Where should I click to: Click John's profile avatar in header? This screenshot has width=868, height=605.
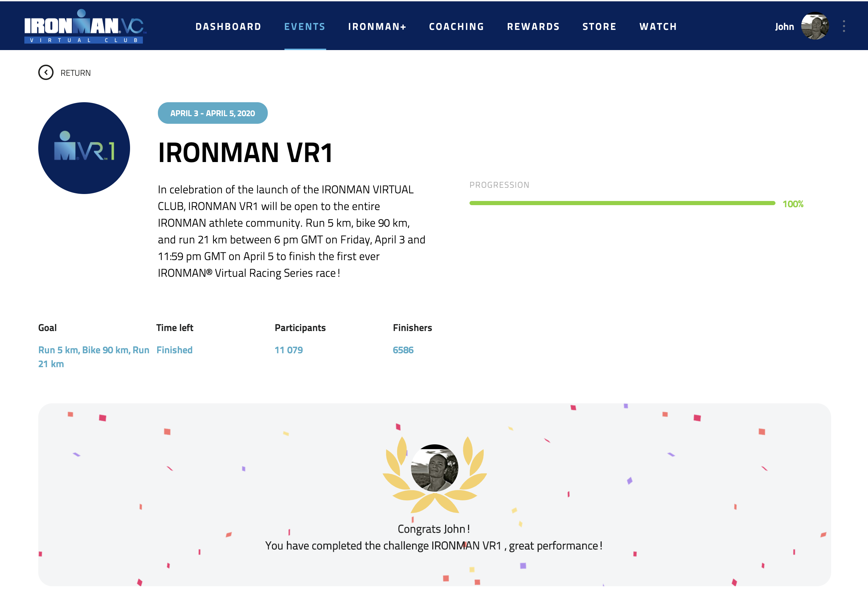point(815,26)
